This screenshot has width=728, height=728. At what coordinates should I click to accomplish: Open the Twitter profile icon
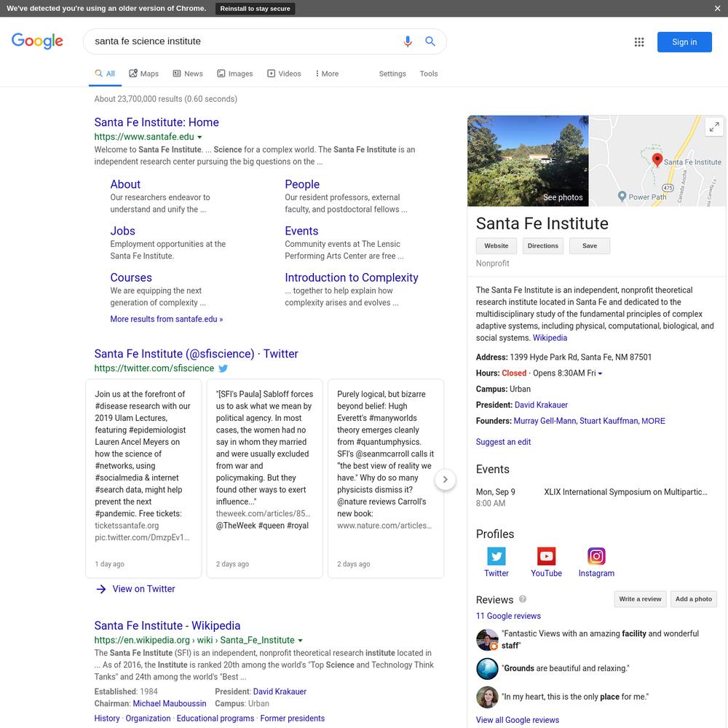496,555
